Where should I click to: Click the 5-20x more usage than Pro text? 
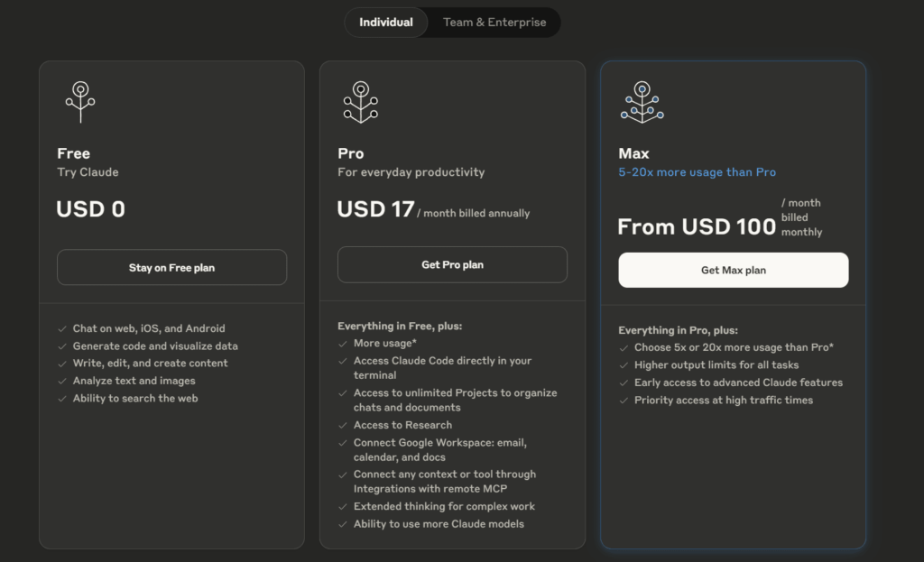tap(697, 172)
